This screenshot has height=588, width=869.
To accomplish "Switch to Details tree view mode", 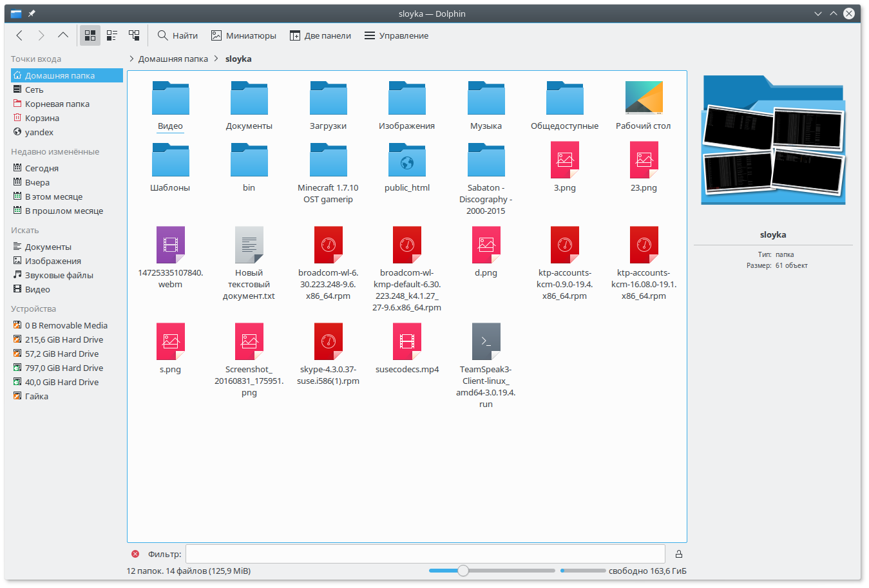I will 134,35.
